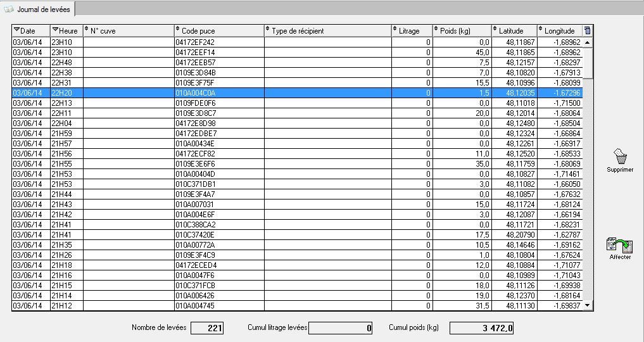The image size is (644, 342).
Task: Click Journal de levées tab icon
Action: click(x=9, y=9)
